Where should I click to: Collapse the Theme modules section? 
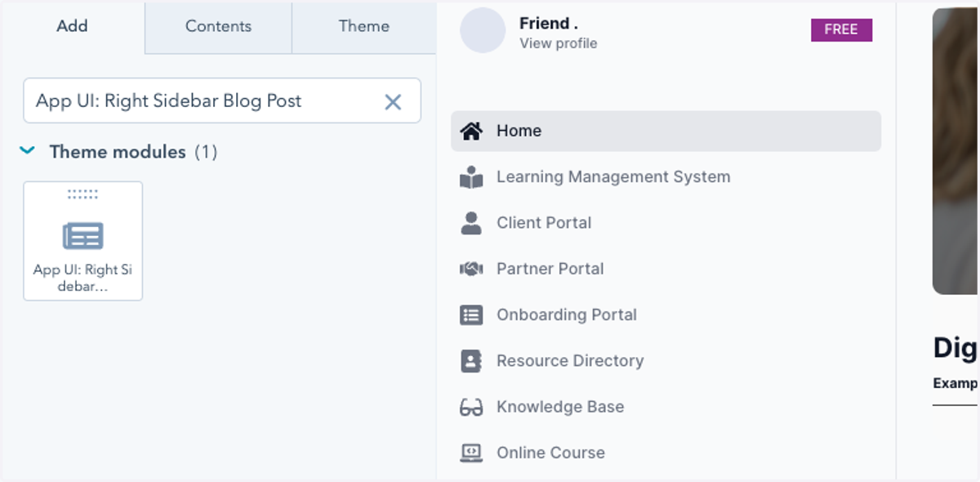[27, 151]
